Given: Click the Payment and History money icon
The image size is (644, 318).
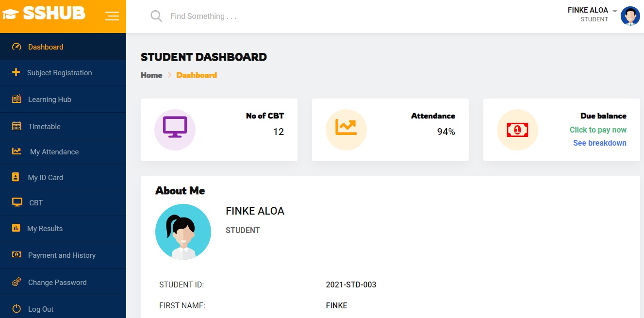Looking at the screenshot, I should coord(17,255).
